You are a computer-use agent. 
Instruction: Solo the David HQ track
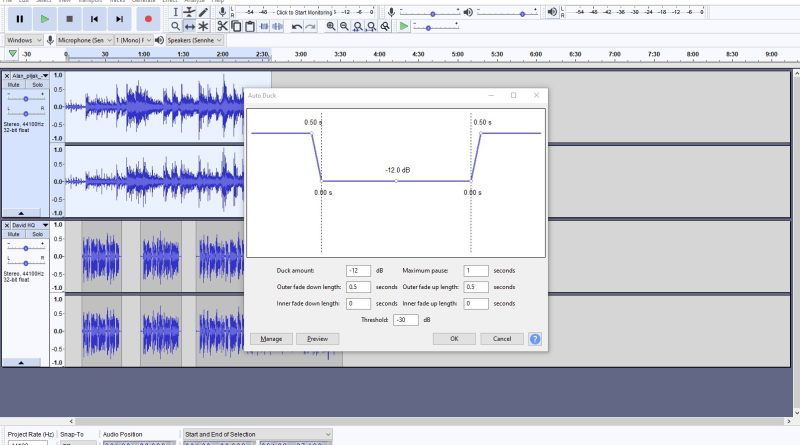point(38,234)
